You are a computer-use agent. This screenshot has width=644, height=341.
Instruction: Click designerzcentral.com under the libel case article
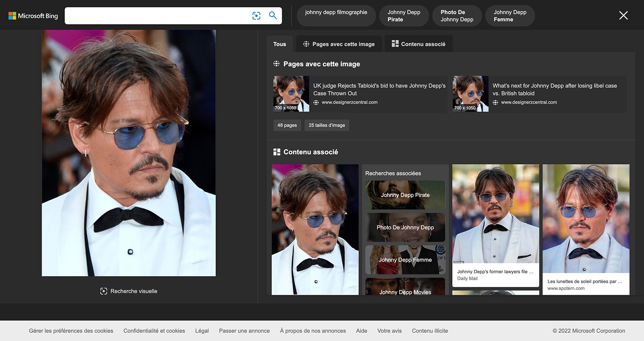(529, 102)
